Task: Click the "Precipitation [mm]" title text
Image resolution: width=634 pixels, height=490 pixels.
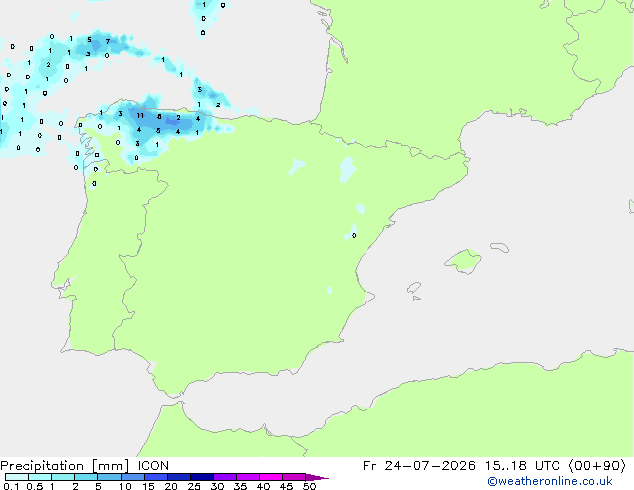Action: [x=65, y=466]
